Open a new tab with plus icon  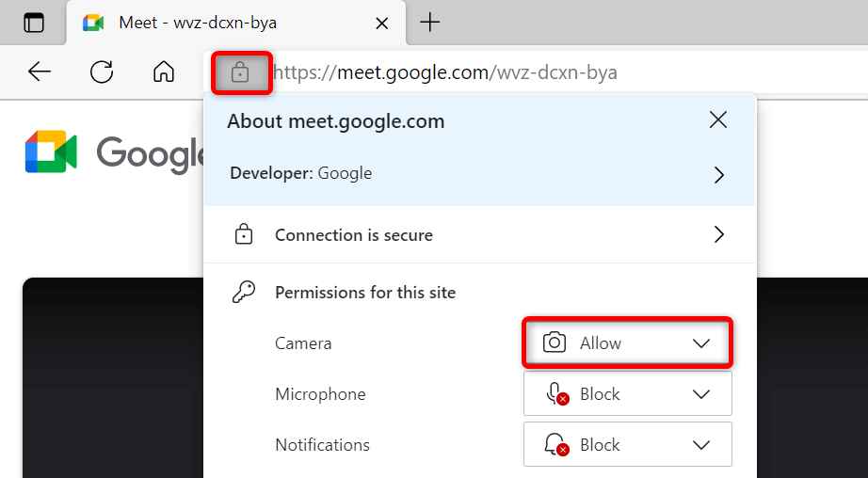coord(430,23)
